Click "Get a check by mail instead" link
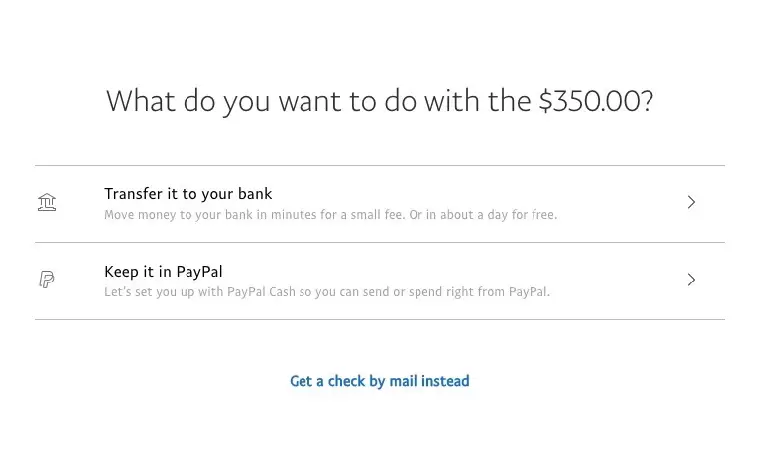763x468 pixels. (380, 381)
